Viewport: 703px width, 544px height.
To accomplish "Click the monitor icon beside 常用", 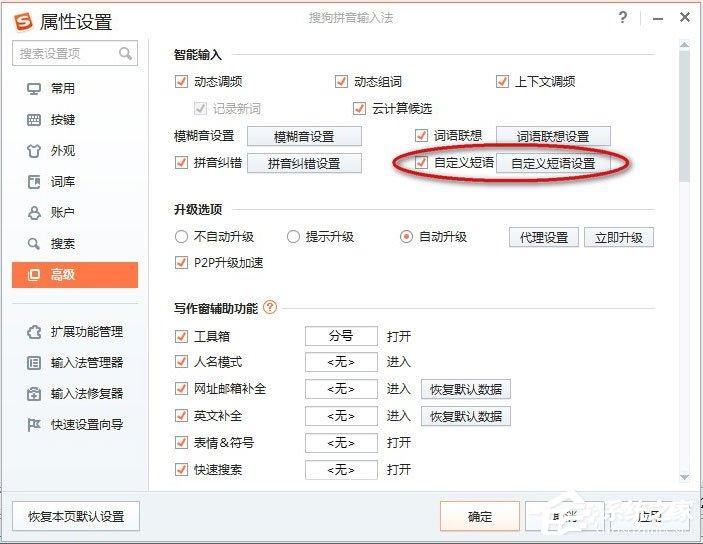I will click(x=34, y=88).
